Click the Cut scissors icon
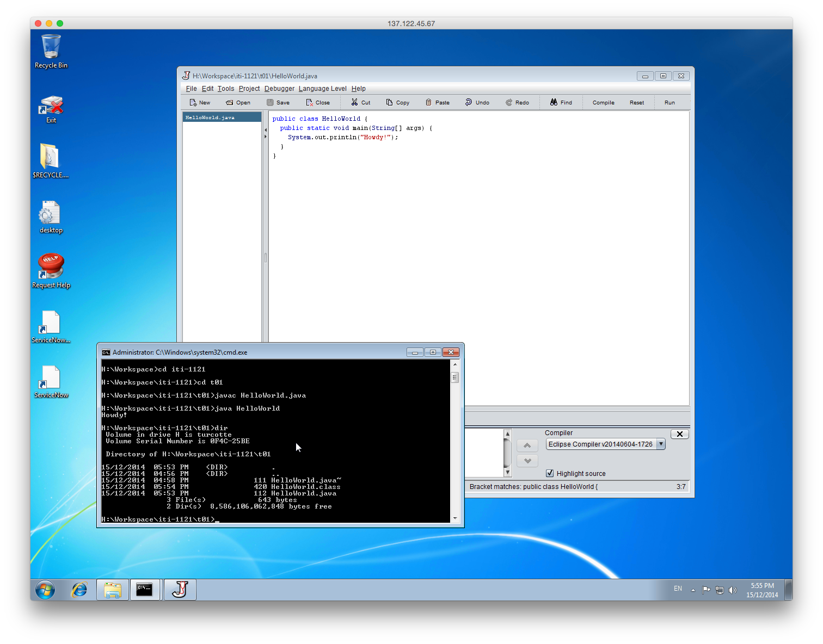Image resolution: width=823 pixels, height=644 pixels. click(355, 102)
